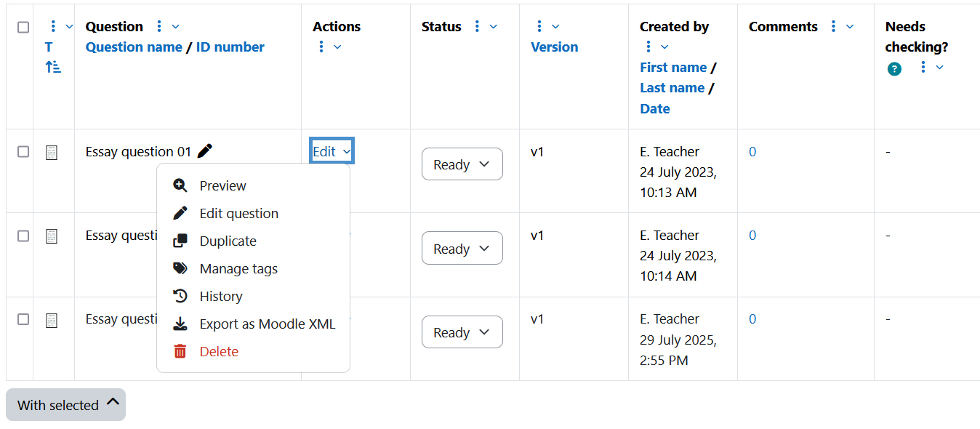Sort by Version link
This screenshot has height=429, width=980.
pyautogui.click(x=555, y=47)
